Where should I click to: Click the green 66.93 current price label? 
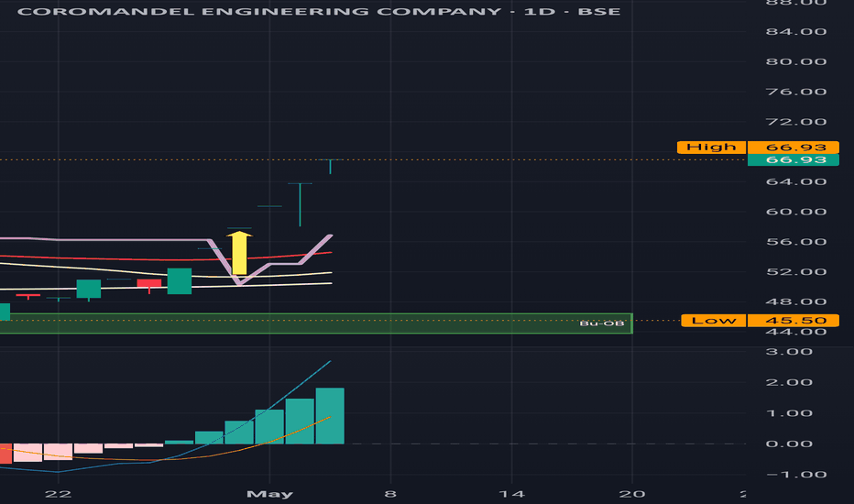[x=793, y=159]
